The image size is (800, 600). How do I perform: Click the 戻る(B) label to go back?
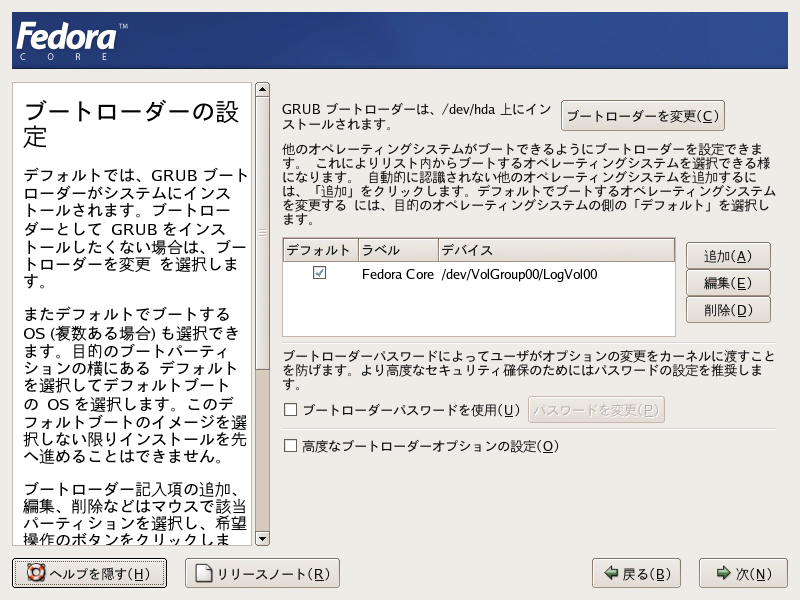click(x=646, y=574)
